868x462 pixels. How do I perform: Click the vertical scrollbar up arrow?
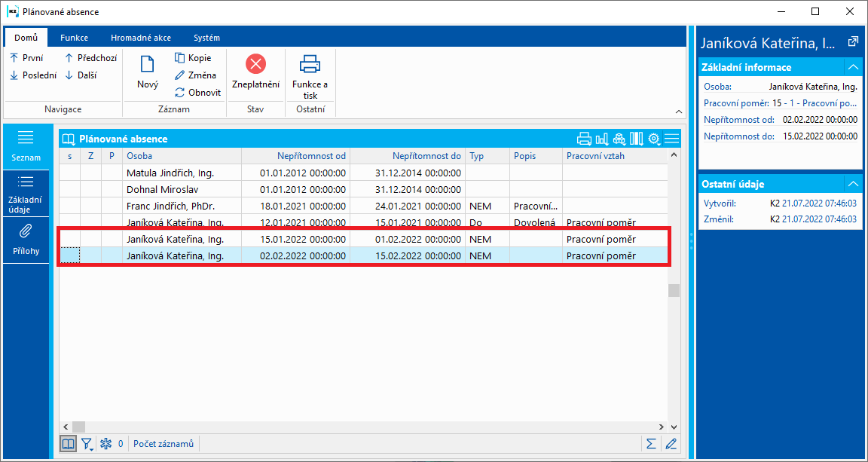coord(673,156)
